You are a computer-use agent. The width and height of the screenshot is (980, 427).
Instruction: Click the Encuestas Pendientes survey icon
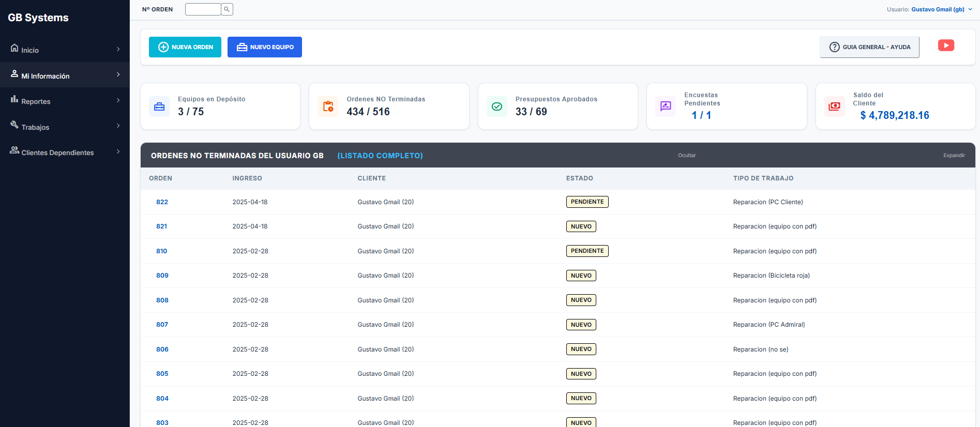coord(666,106)
